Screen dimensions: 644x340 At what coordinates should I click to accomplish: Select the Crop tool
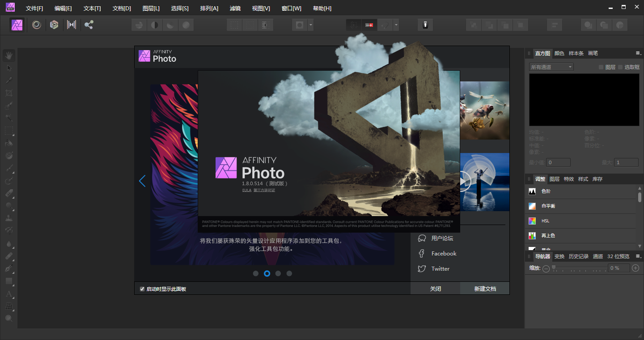coord(9,93)
